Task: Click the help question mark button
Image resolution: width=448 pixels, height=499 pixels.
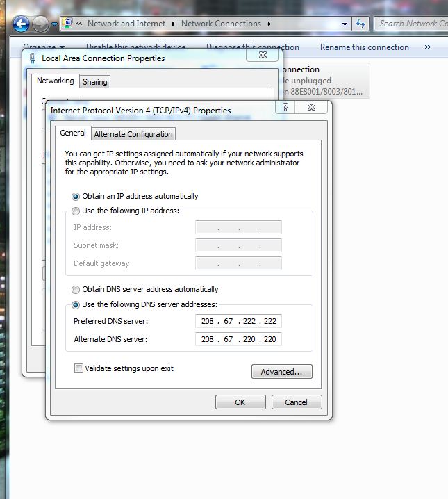Action: pyautogui.click(x=285, y=107)
